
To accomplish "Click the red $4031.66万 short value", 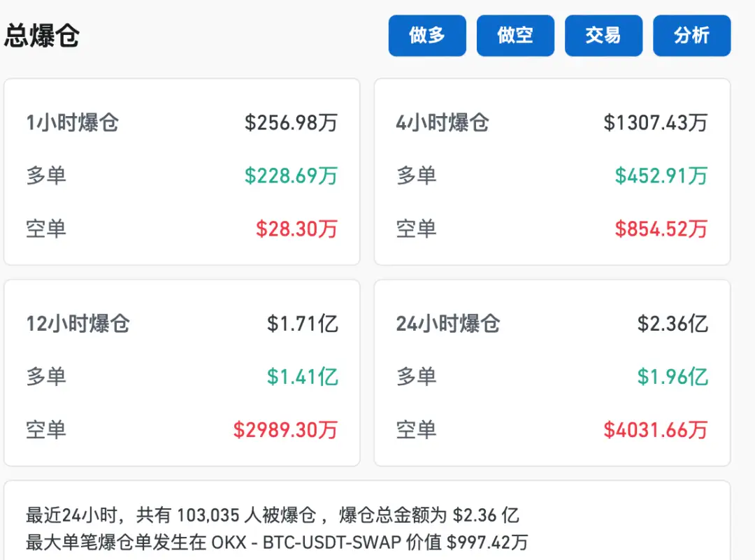I will click(656, 431).
